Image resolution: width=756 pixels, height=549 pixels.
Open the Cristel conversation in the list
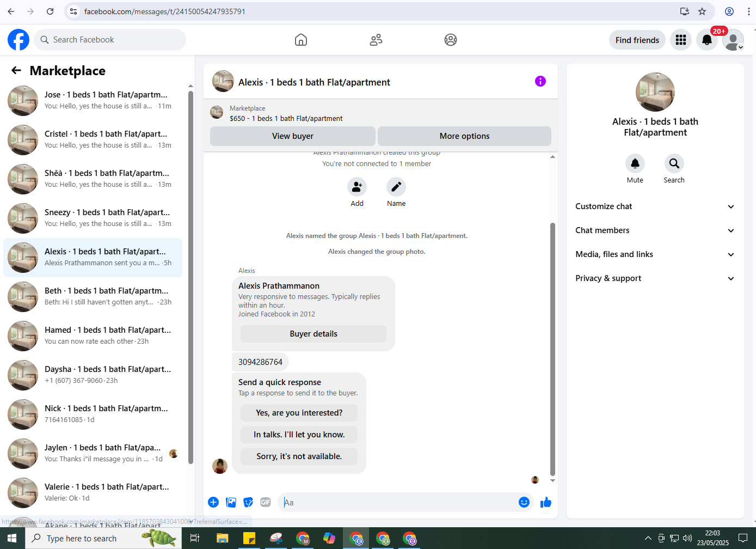93,139
